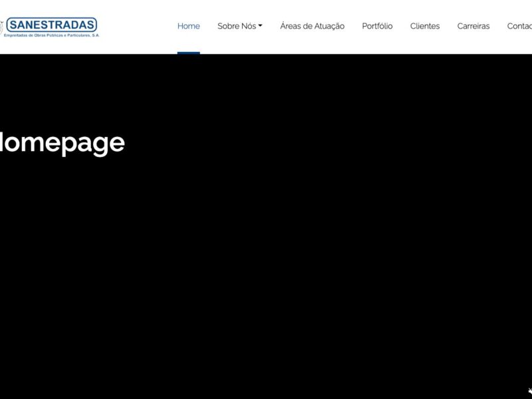
Task: Expand the Sobre Nós dropdown menu
Action: tap(240, 26)
